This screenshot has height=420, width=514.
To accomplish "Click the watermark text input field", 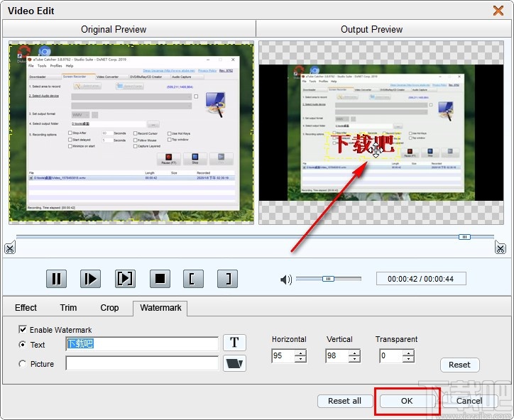I will 142,343.
